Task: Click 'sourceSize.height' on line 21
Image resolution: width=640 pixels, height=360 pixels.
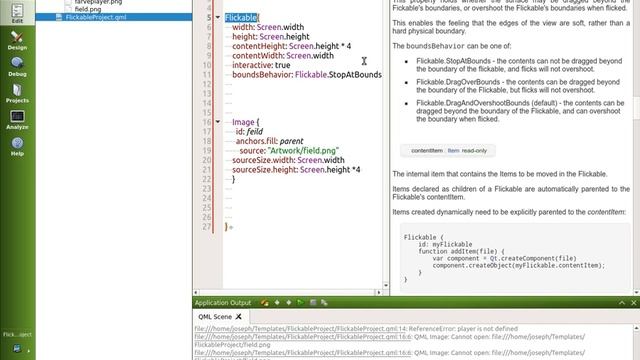Action: coord(265,170)
